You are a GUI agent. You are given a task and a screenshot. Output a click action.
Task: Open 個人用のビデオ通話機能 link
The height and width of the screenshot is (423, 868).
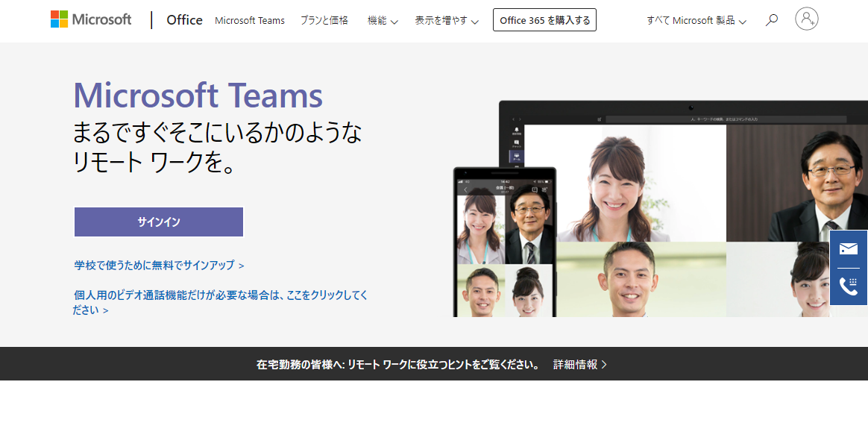[220, 302]
